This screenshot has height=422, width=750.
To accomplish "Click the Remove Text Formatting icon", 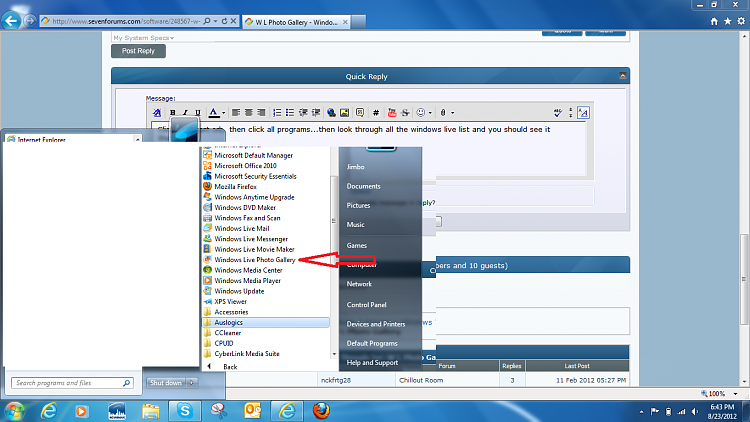I will 157,112.
